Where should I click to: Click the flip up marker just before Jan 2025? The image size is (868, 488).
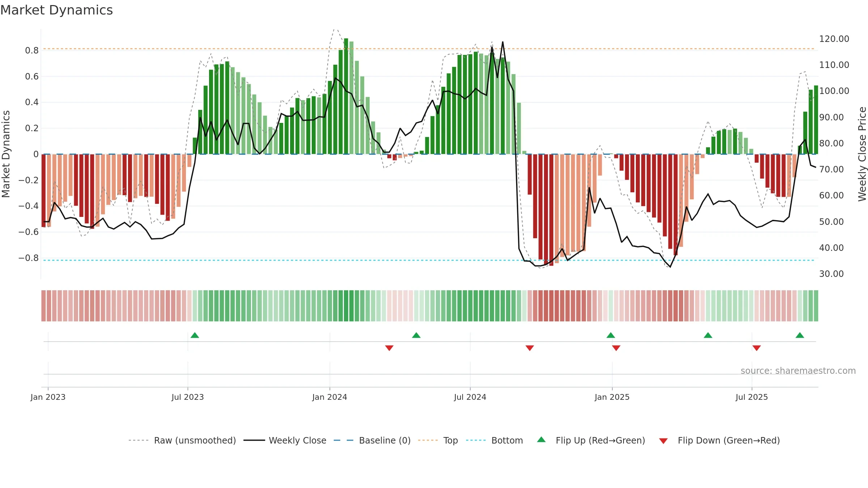611,335
